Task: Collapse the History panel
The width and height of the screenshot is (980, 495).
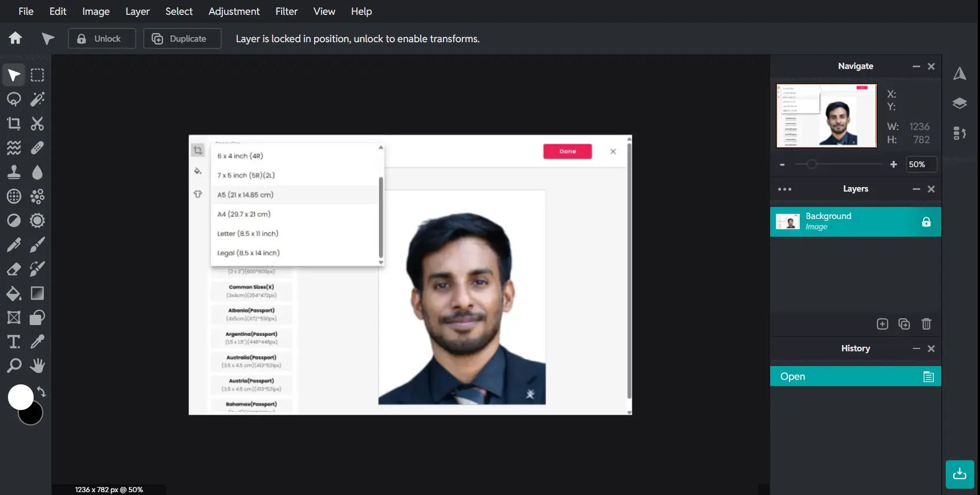Action: 916,348
